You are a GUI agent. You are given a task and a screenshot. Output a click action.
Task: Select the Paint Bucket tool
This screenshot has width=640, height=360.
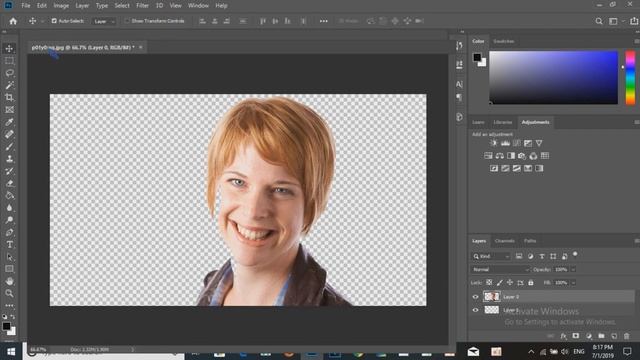coord(9,196)
